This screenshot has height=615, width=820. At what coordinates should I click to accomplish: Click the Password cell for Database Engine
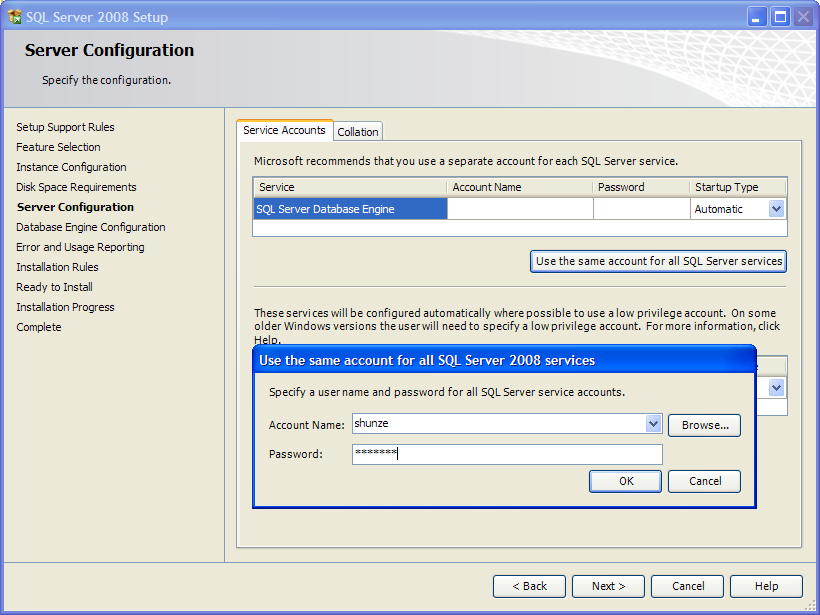click(x=642, y=209)
